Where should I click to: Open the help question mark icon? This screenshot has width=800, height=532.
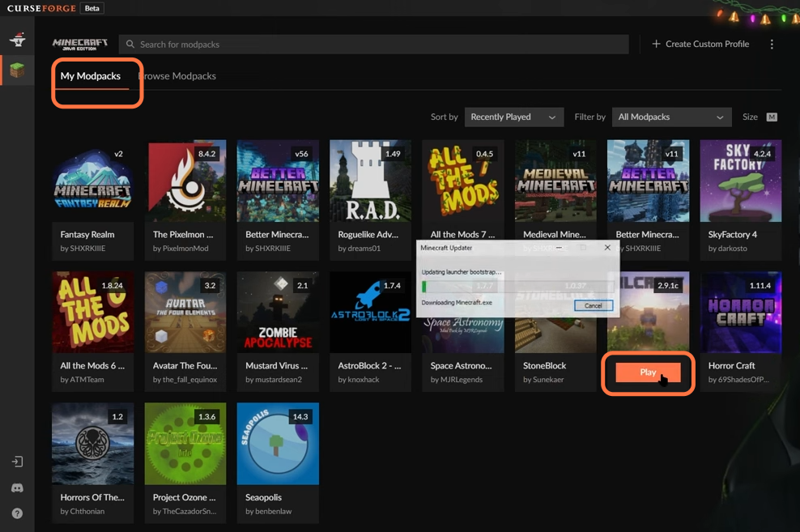(17, 513)
